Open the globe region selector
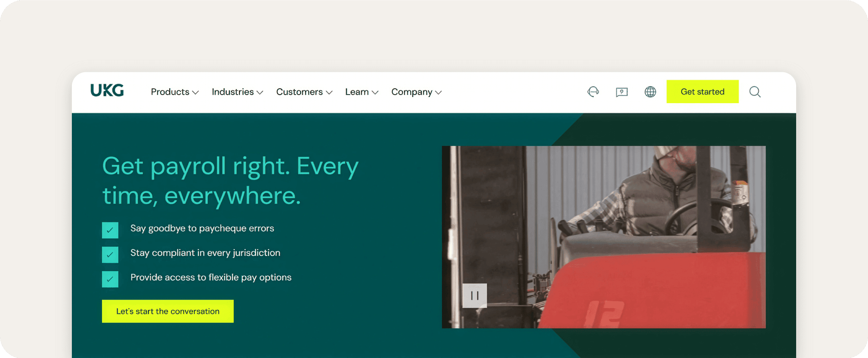 (x=650, y=92)
